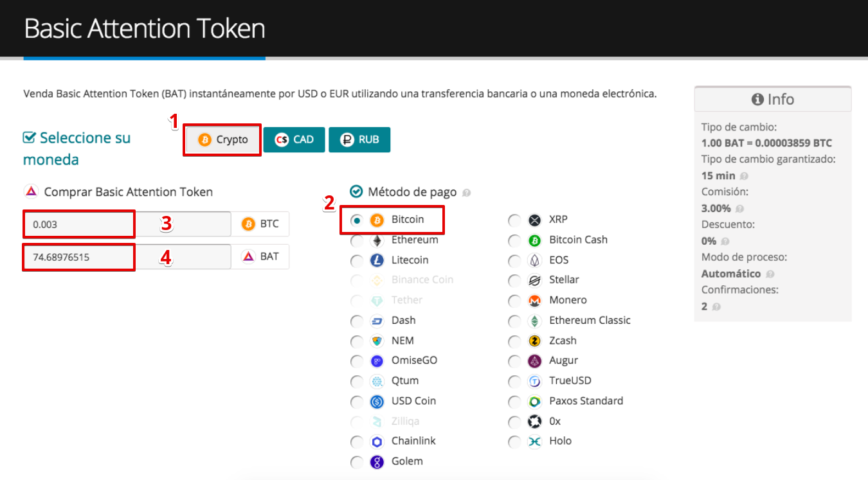Click the Info panel header
The height and width of the screenshot is (480, 868).
coord(773,100)
